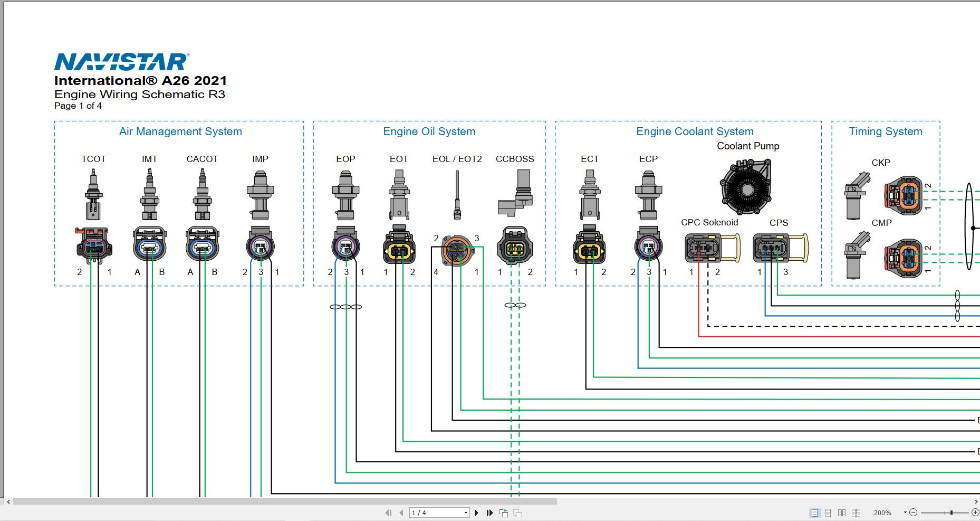Click the CKP orange connector
The width and height of the screenshot is (980, 521).
point(904,196)
